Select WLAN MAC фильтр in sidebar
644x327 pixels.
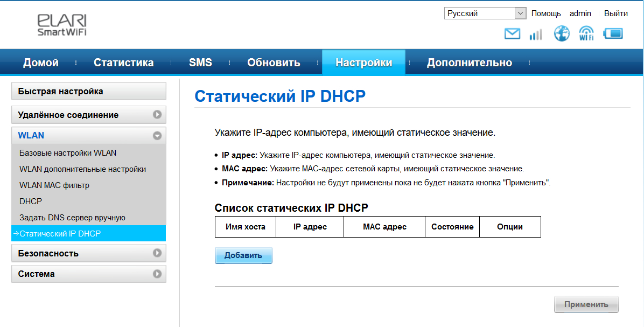click(54, 185)
